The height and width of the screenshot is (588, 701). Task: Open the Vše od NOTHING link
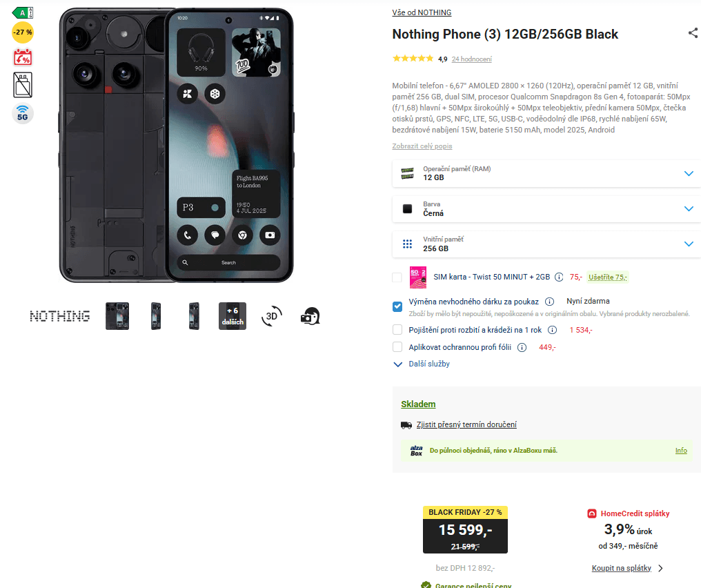pyautogui.click(x=422, y=12)
